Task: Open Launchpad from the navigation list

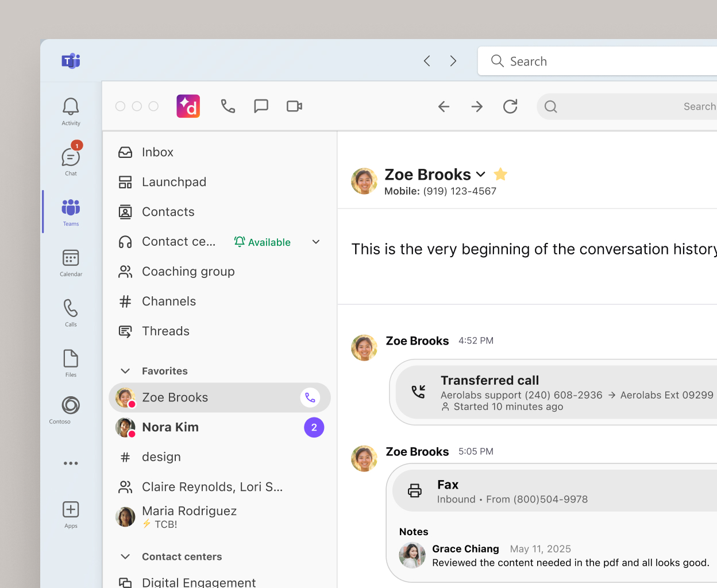Action: point(174,181)
